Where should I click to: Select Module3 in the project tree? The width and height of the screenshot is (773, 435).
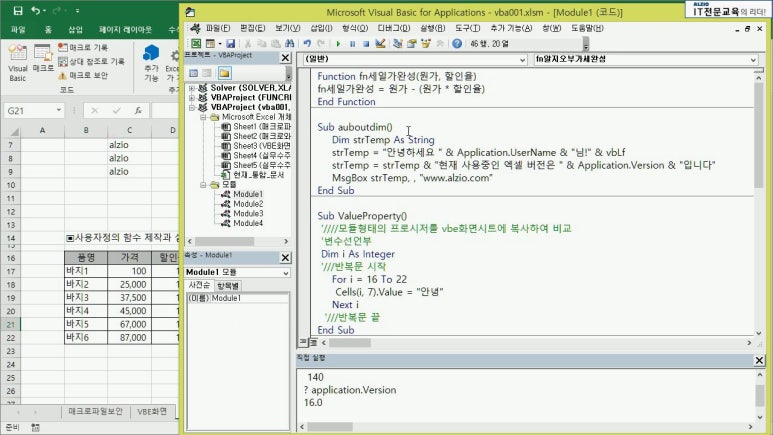point(248,214)
